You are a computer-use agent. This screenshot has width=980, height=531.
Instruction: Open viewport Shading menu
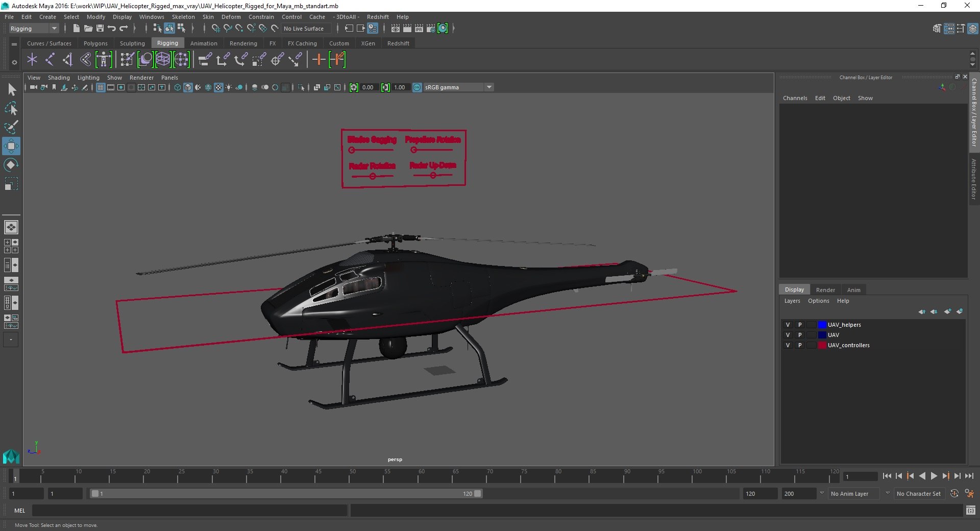pyautogui.click(x=59, y=78)
